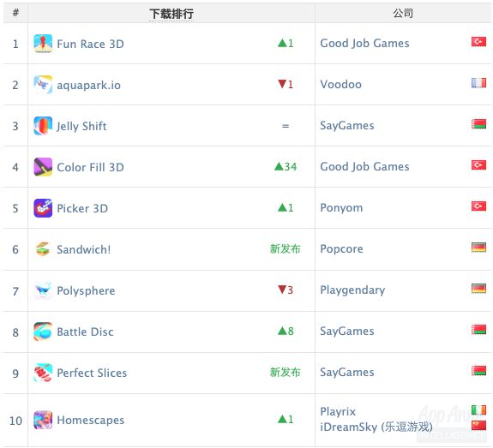Select the Battle Disc icon
The image size is (493, 448).
[43, 332]
